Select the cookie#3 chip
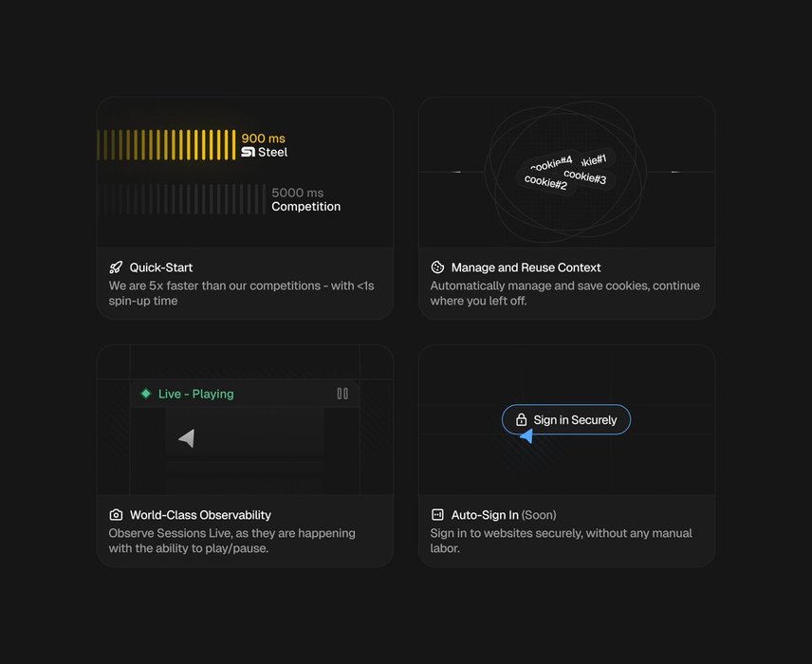 pos(585,176)
